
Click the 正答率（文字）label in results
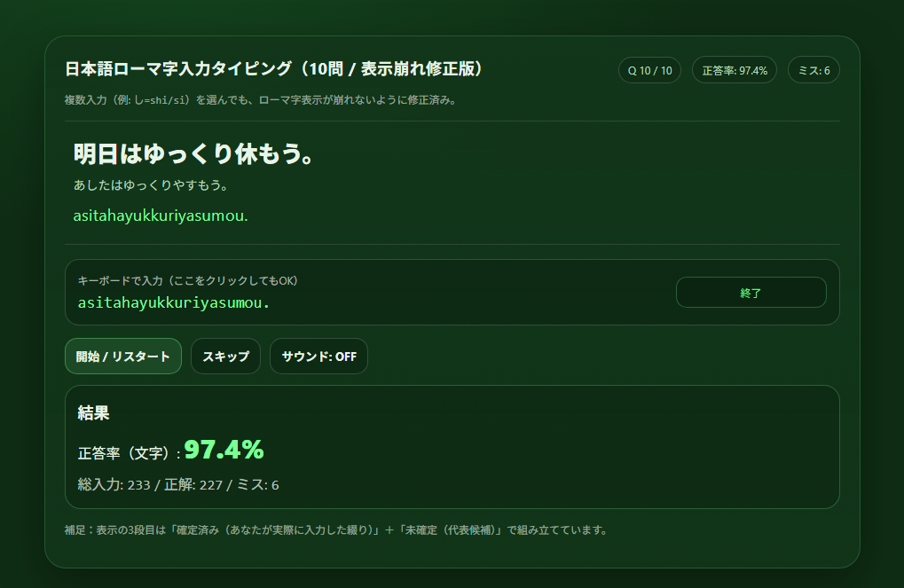click(129, 453)
